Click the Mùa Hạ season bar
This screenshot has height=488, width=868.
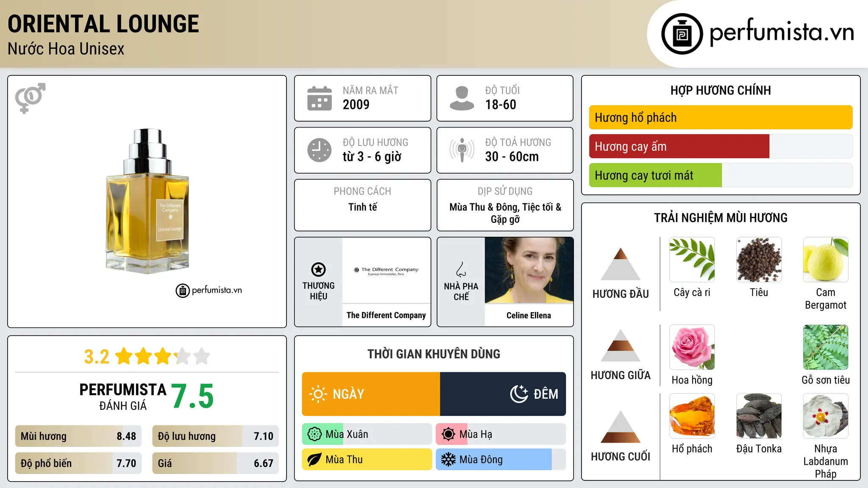501,434
